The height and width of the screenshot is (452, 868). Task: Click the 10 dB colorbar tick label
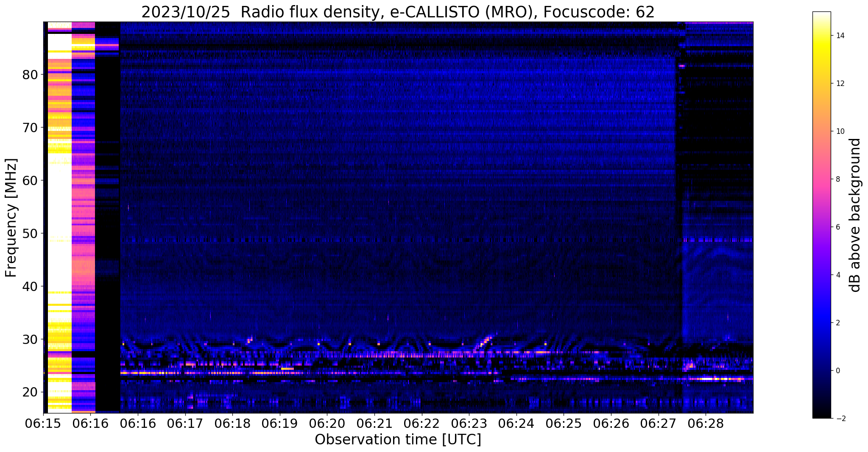840,131
